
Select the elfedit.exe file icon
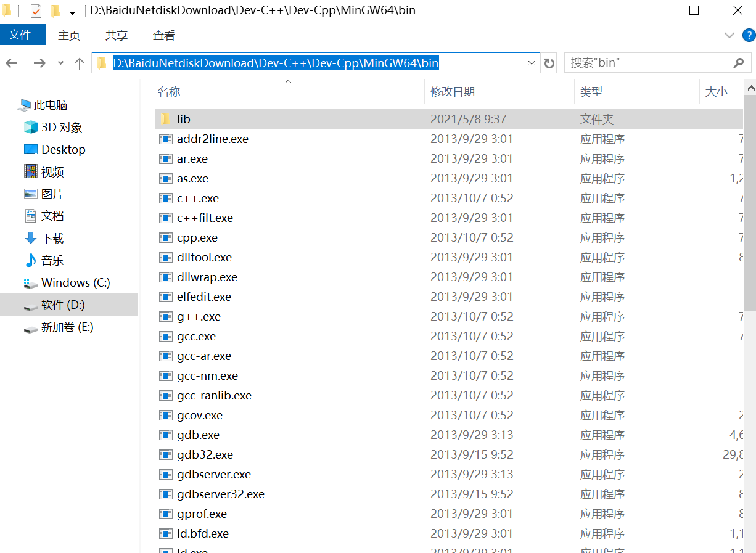[165, 297]
